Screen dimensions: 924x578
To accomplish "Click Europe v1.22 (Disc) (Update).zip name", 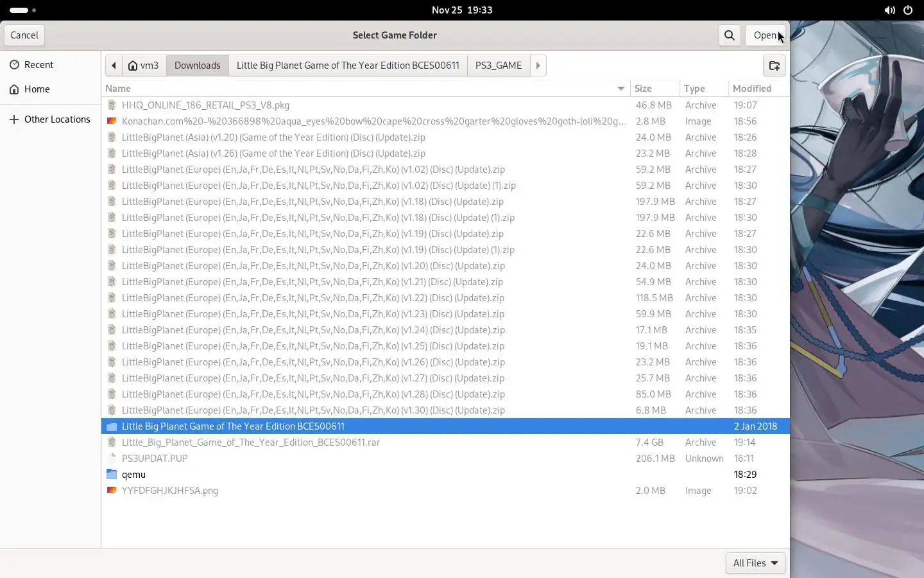I will tap(313, 298).
